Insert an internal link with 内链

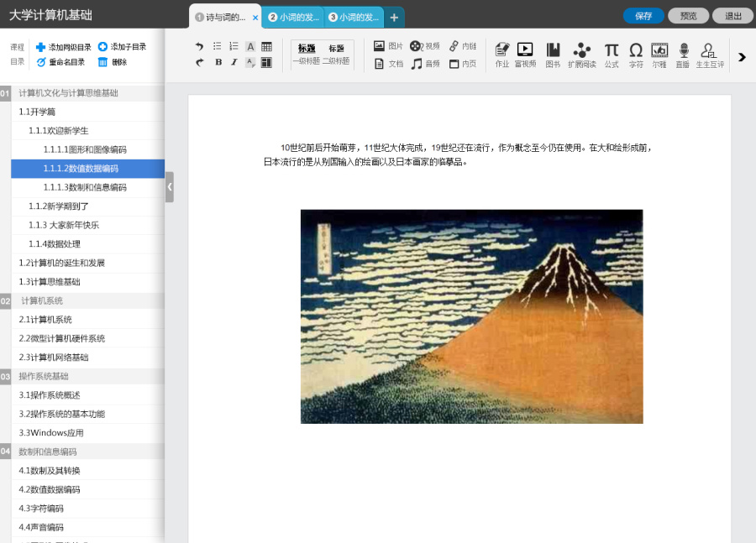tap(463, 46)
